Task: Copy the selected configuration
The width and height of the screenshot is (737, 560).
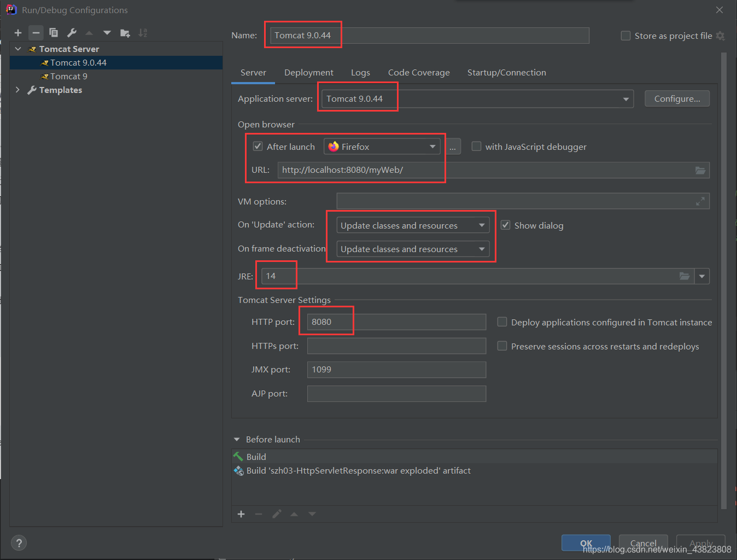Action: point(54,33)
